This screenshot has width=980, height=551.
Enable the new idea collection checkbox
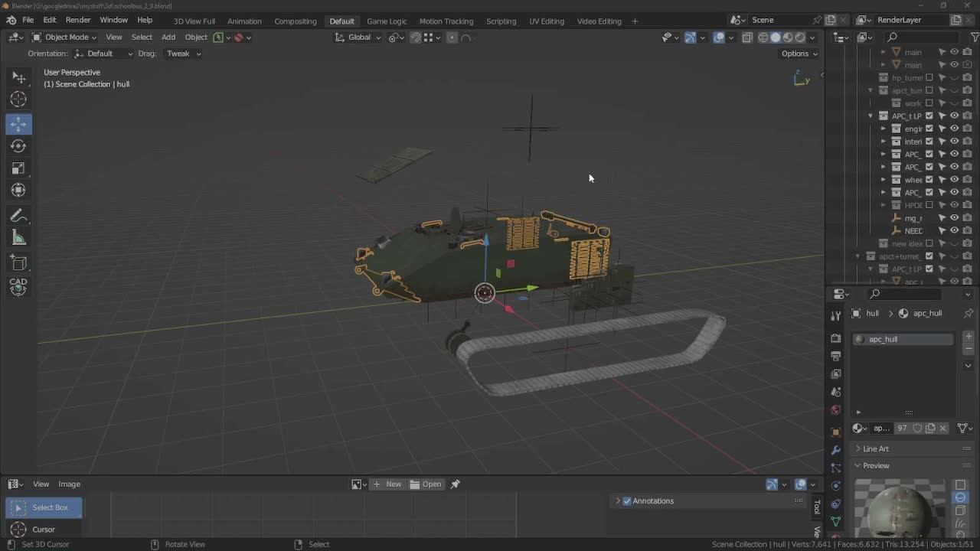pos(929,243)
